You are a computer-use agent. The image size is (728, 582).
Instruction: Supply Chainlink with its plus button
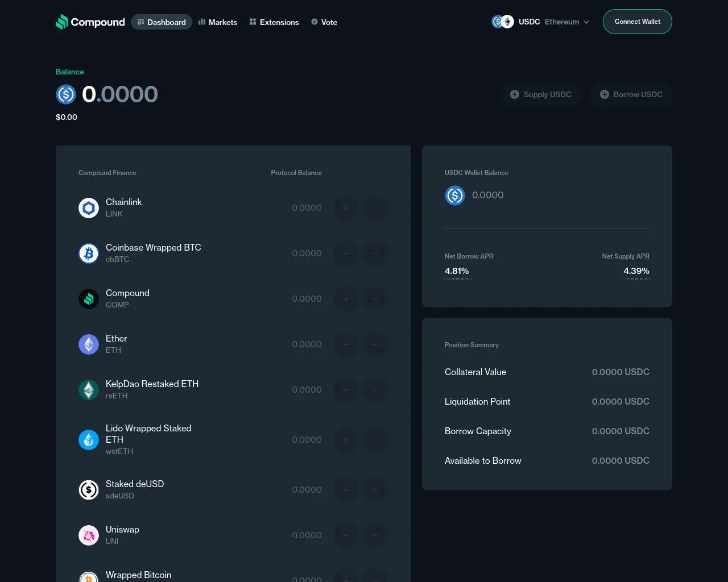pos(346,208)
